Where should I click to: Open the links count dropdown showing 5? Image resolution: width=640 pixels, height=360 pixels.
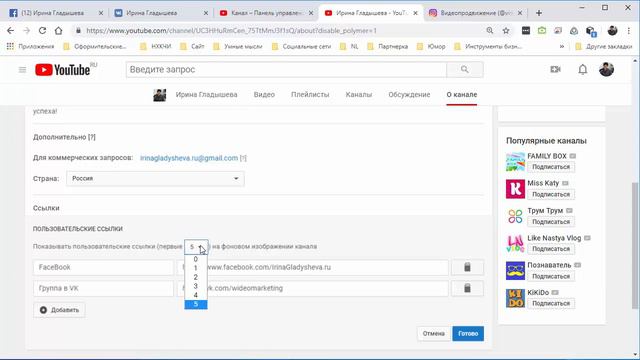coord(196,247)
